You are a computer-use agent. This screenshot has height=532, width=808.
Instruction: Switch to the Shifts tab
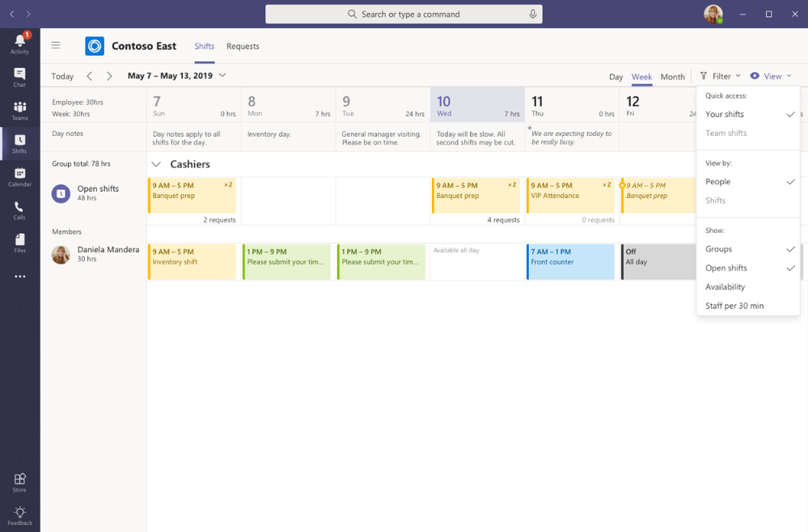click(x=204, y=46)
